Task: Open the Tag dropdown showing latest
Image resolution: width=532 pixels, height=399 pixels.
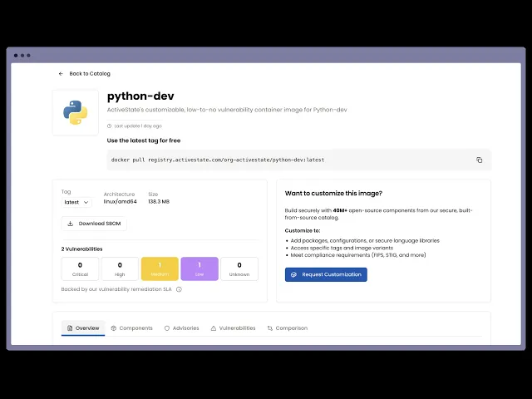Action: pyautogui.click(x=76, y=202)
